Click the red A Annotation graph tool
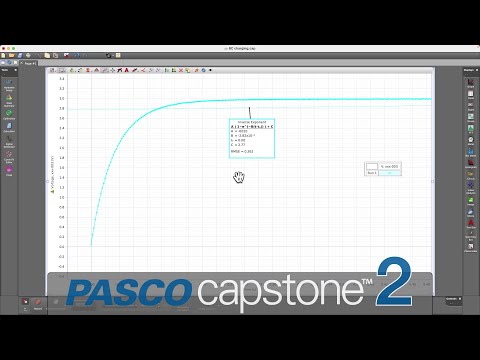 point(127,70)
